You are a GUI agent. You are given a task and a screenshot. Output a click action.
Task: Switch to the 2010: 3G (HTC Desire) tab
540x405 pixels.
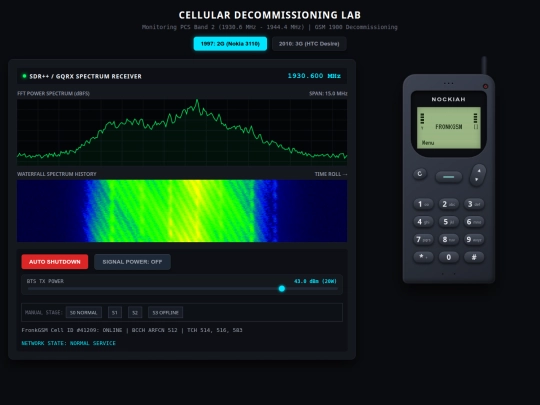(x=309, y=44)
